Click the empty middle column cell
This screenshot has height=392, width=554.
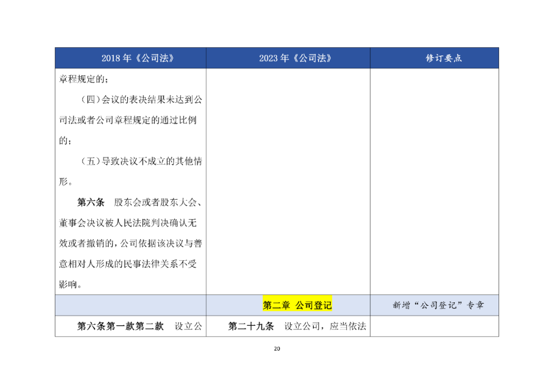click(288, 181)
